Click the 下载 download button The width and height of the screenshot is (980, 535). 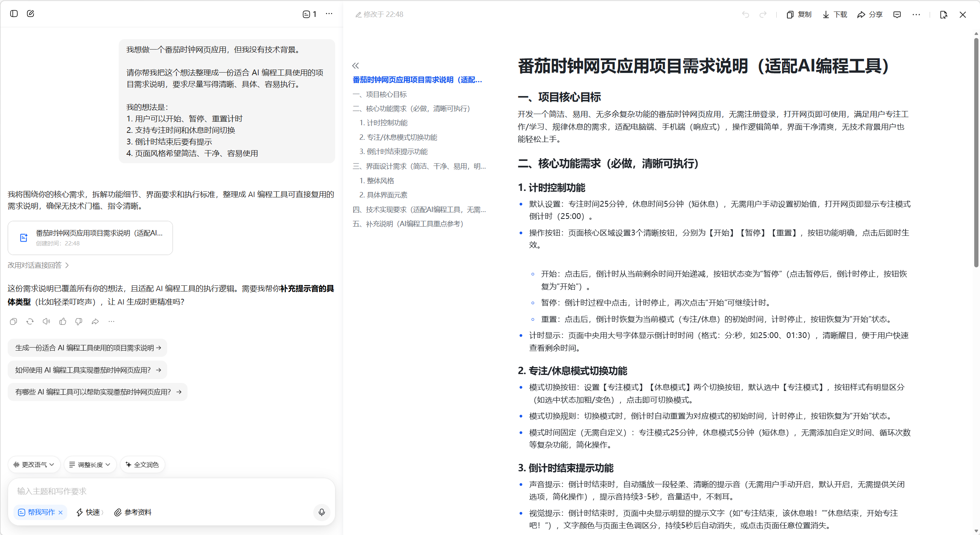coord(835,15)
